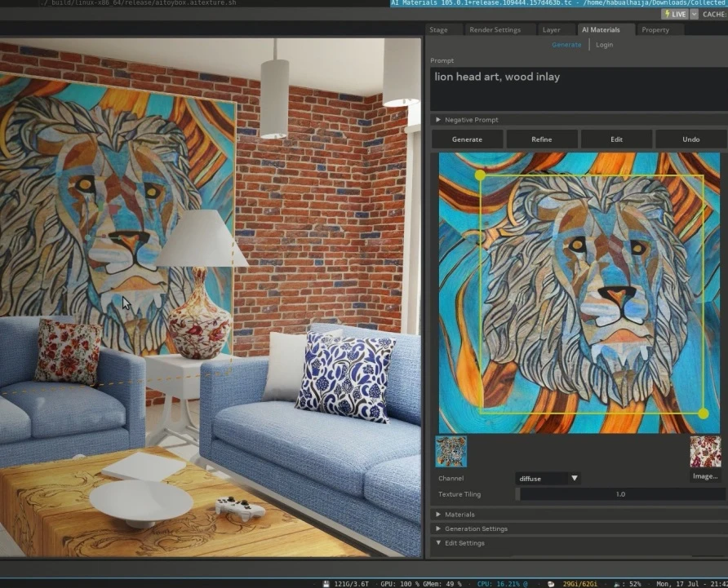Click the Texture Tiling slider
The width and height of the screenshot is (728, 588).
pos(620,494)
